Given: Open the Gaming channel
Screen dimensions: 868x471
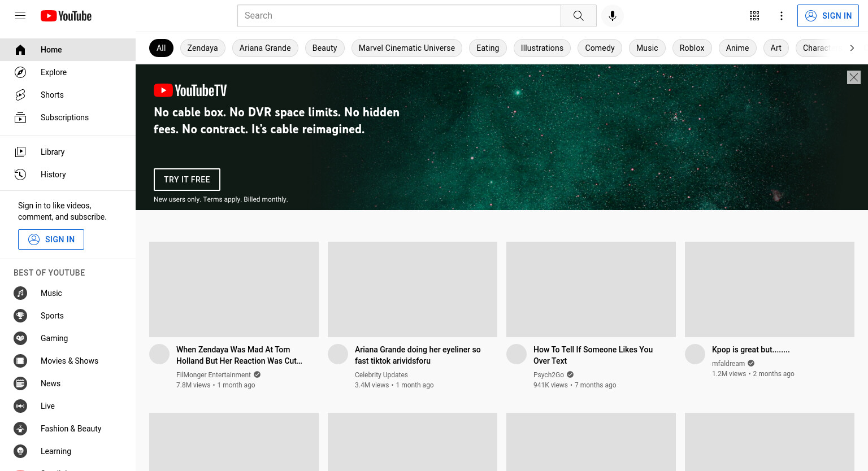Looking at the screenshot, I should click(68, 338).
